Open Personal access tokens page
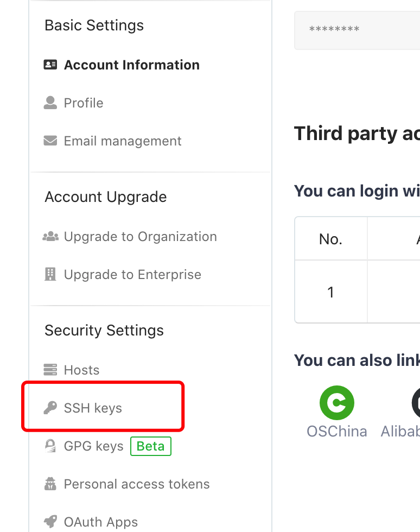420x532 pixels. tap(137, 484)
